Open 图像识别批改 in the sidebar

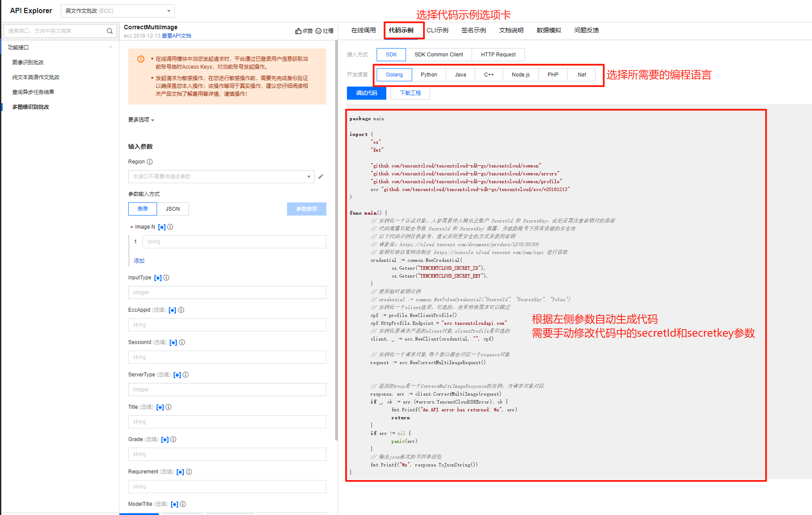28,63
